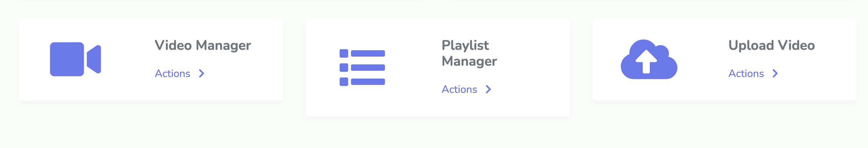868x148 pixels.
Task: Click the camera lens part of video icon
Action: [x=94, y=59]
